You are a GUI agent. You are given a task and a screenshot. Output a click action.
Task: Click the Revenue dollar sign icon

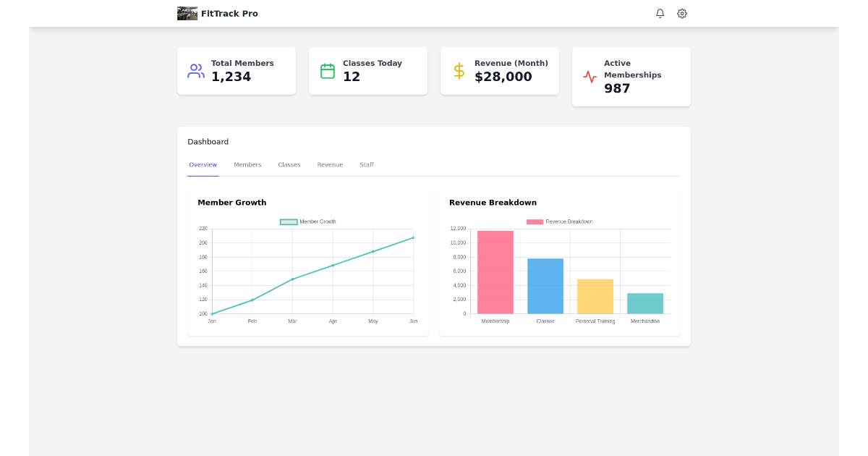pos(459,70)
